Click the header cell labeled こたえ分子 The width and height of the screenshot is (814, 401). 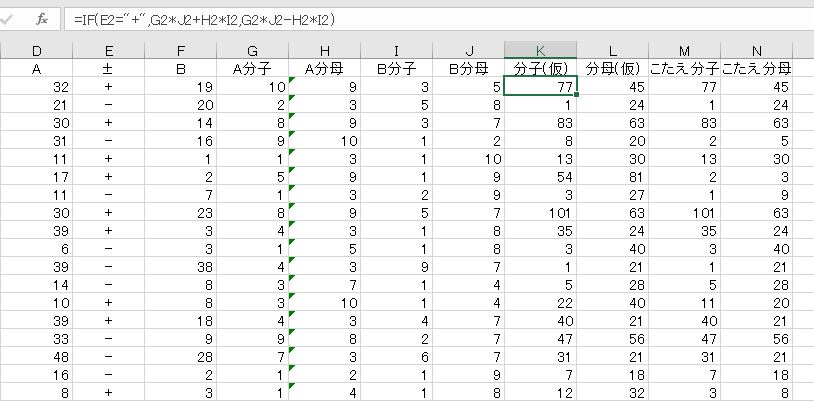[x=684, y=69]
